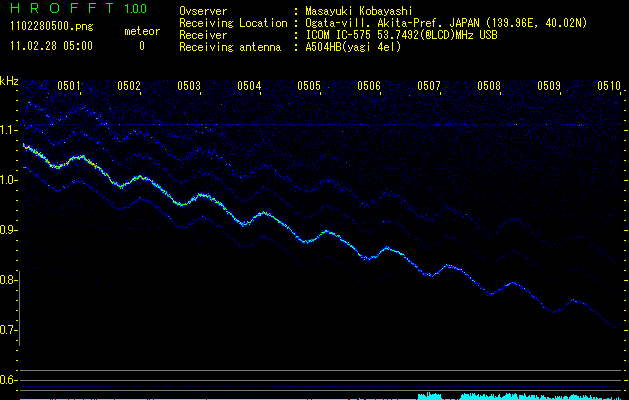This screenshot has width=629, height=400.
Task: Click the 0503 time marker
Action: point(189,85)
